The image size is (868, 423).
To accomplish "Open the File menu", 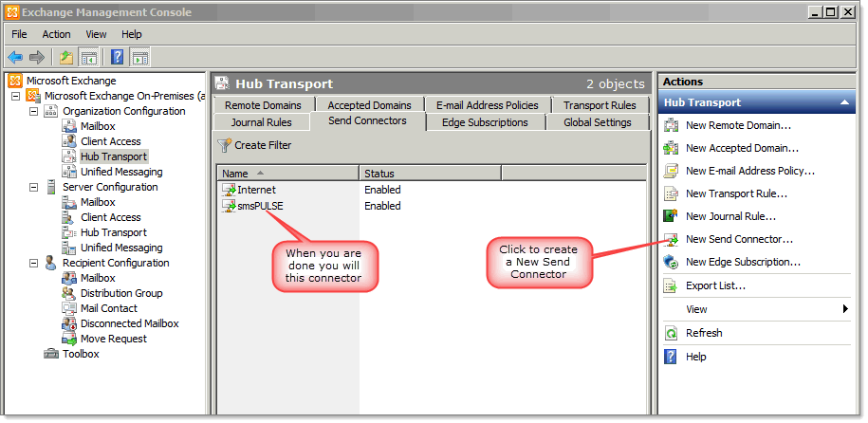I will [19, 34].
